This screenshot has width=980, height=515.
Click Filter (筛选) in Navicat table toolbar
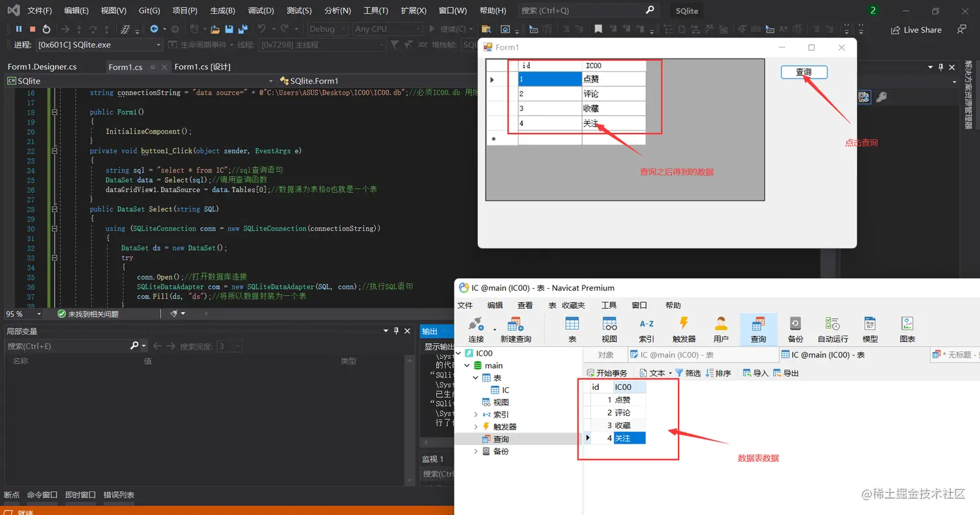click(x=688, y=373)
